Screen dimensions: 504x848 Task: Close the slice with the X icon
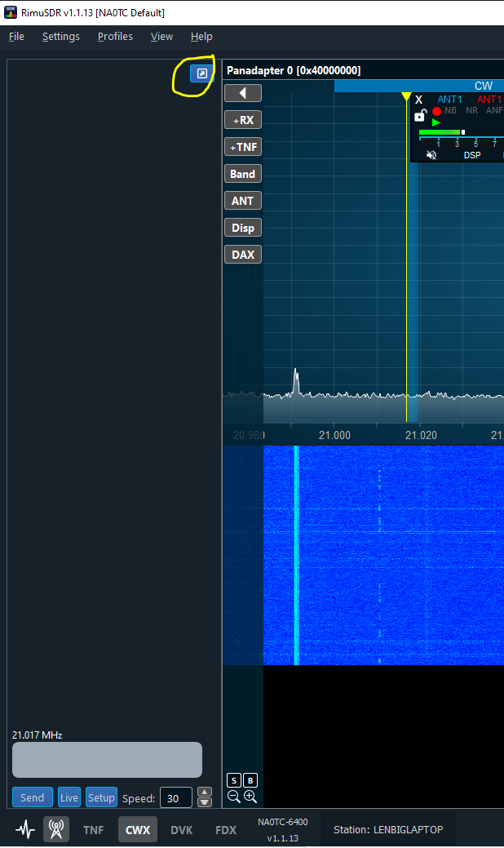click(418, 100)
